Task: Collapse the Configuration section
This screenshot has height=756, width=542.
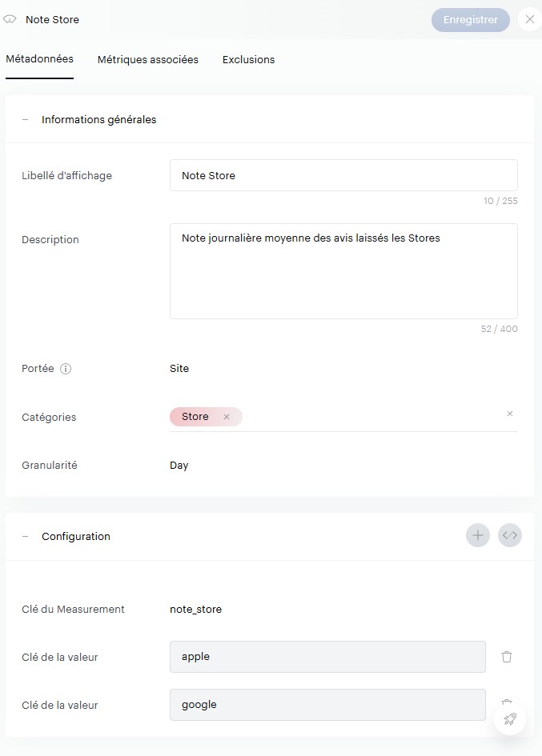Action: click(26, 537)
